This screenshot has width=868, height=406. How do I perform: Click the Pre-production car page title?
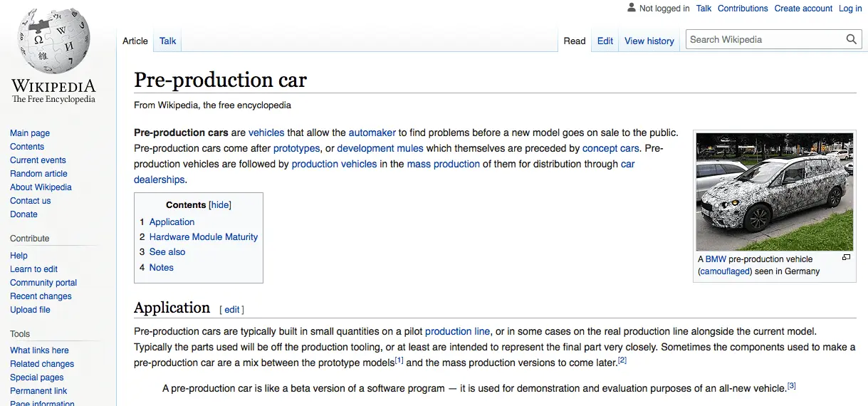point(220,79)
